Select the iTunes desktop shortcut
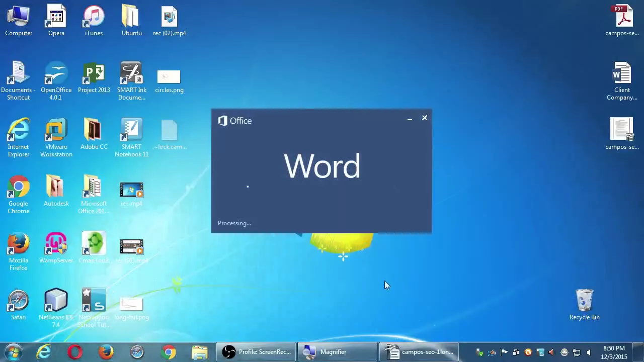644x362 pixels. coord(94,20)
